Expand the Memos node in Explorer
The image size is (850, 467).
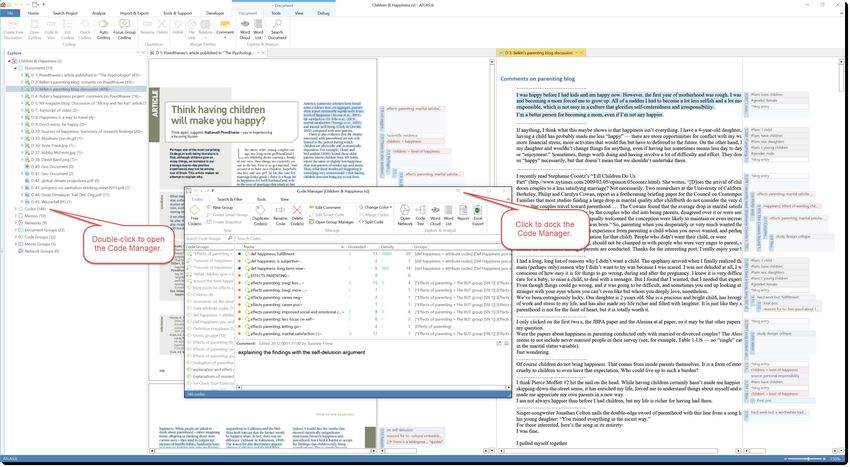click(16, 216)
